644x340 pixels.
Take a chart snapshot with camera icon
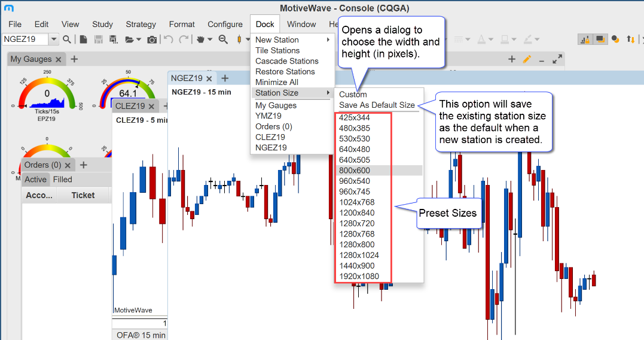click(152, 40)
